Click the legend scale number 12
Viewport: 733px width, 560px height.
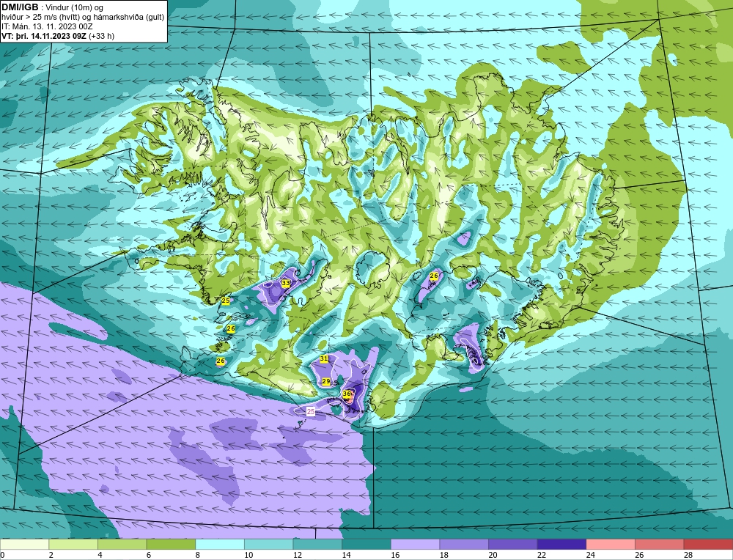point(297,556)
